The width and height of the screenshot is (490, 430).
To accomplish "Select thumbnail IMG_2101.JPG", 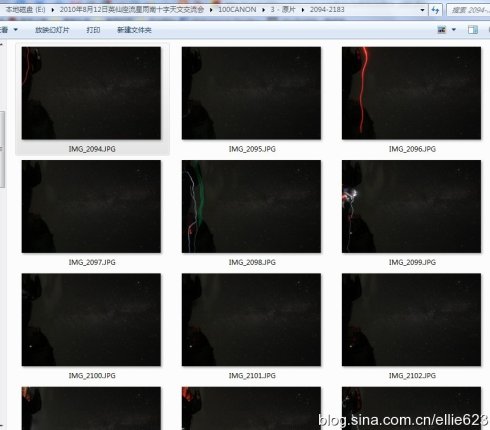I will click(x=251, y=320).
